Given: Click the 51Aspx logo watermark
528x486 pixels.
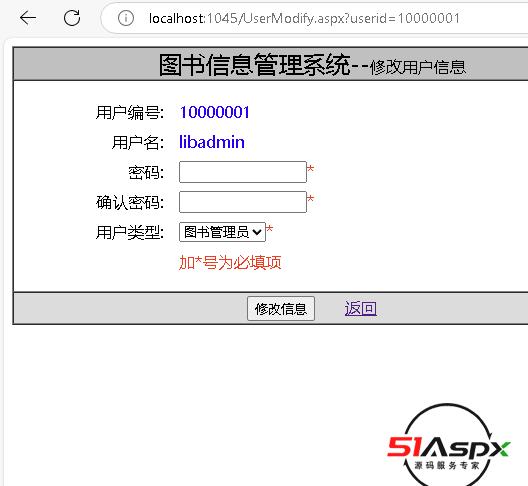Looking at the screenshot, I should (x=448, y=446).
